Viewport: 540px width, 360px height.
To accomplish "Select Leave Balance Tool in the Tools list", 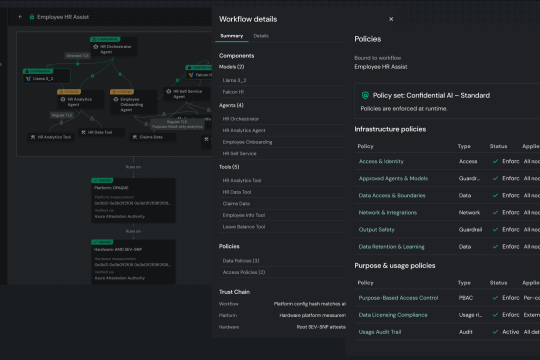I will pos(282,227).
